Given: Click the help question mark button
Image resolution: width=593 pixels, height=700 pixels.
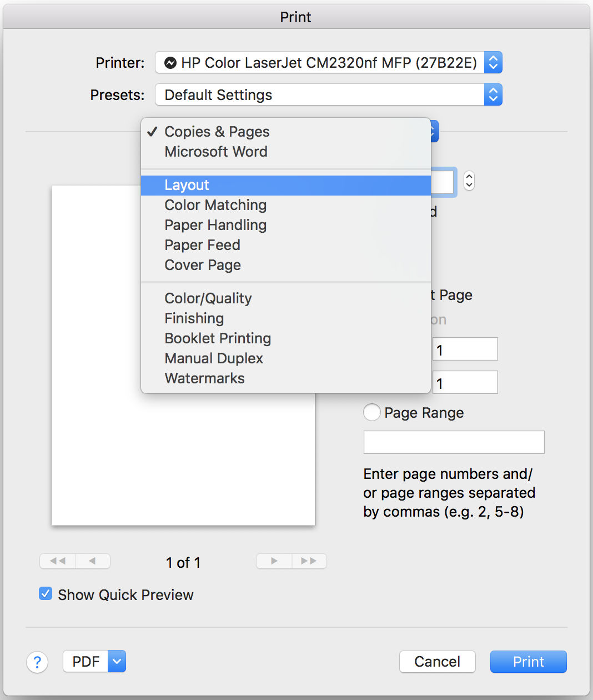Looking at the screenshot, I should click(x=37, y=662).
